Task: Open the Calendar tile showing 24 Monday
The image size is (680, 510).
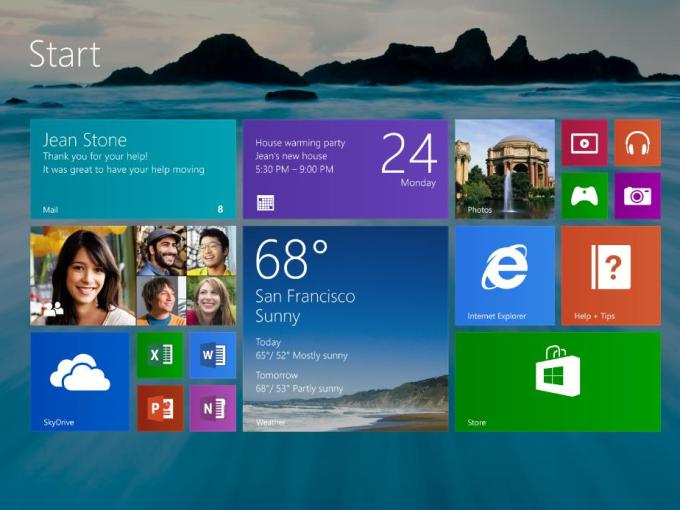Action: pos(346,169)
